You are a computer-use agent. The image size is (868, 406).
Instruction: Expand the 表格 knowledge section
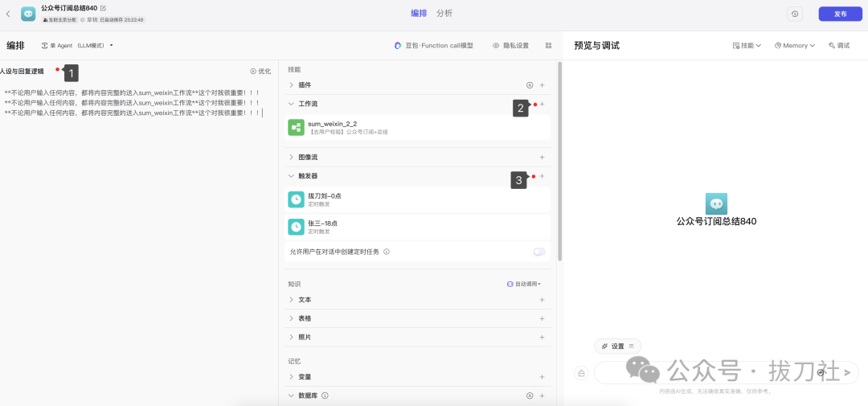click(x=291, y=318)
